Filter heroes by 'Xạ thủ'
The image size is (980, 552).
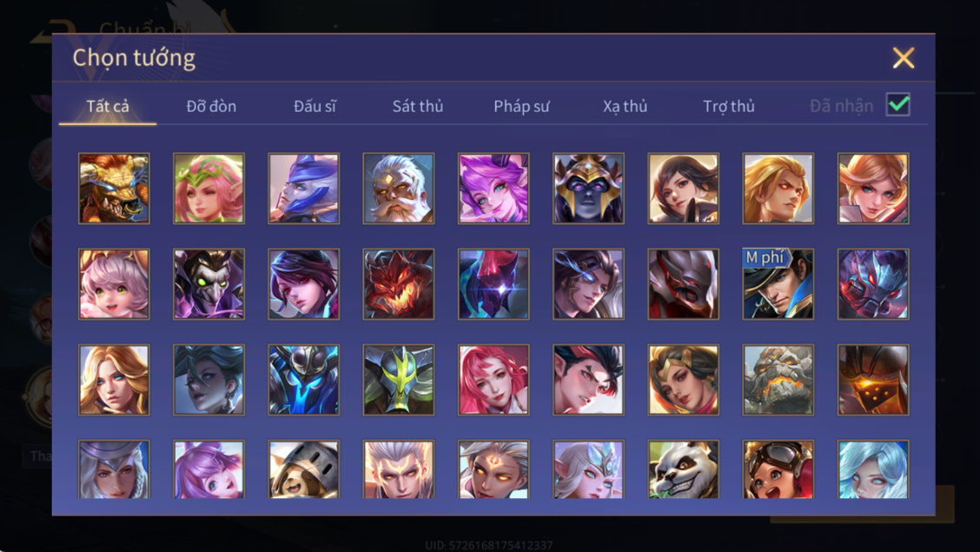pyautogui.click(x=625, y=106)
